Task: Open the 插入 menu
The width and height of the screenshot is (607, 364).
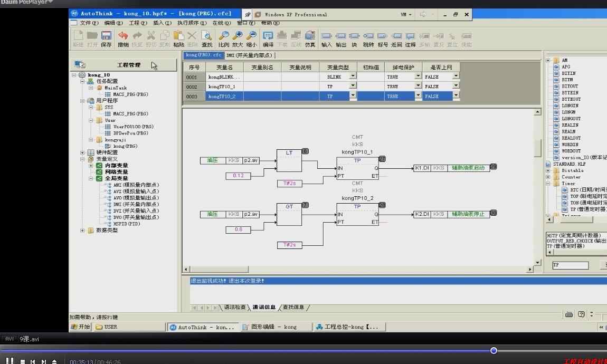Action: pyautogui.click(x=162, y=23)
